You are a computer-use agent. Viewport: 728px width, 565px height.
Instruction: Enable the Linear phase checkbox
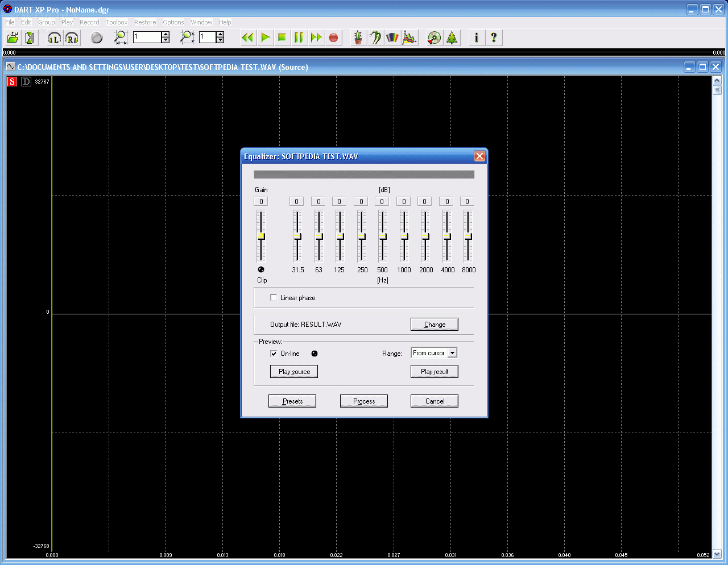[x=274, y=297]
